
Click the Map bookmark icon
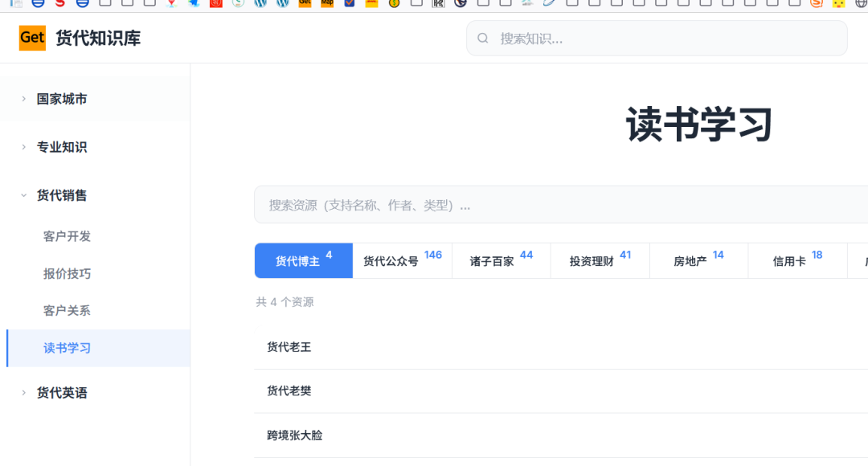pyautogui.click(x=325, y=5)
